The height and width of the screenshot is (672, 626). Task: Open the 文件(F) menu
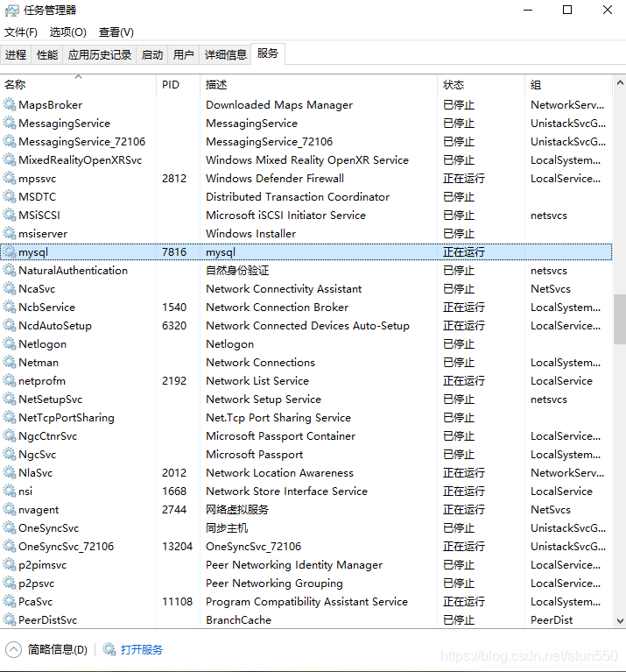click(20, 32)
